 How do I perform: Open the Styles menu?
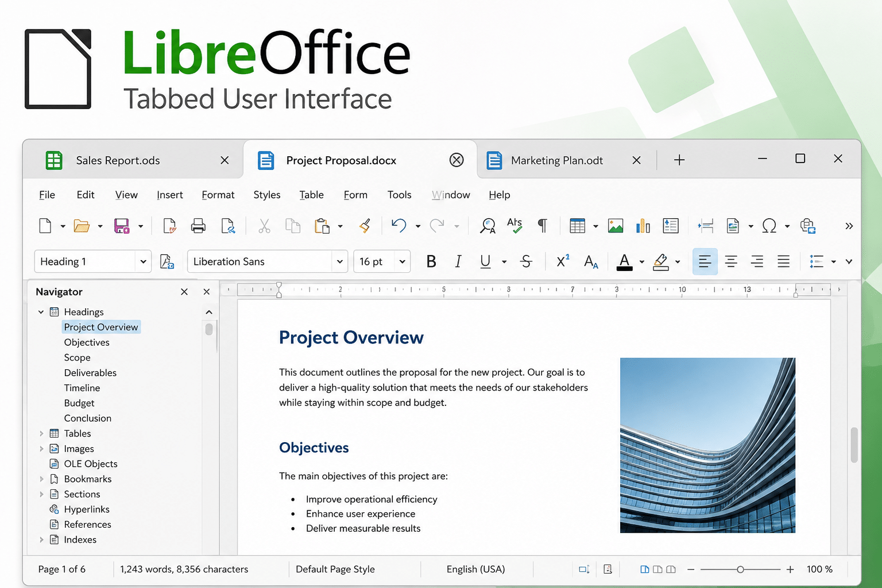tap(267, 195)
